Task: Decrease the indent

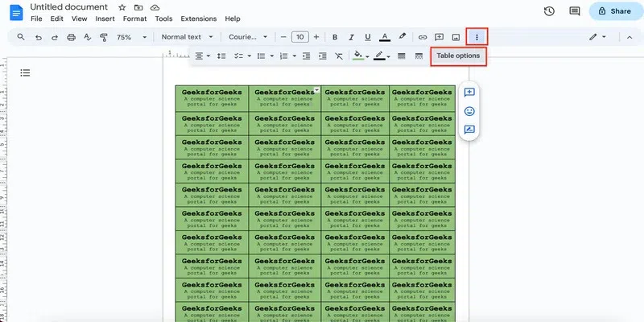Action: pos(306,56)
